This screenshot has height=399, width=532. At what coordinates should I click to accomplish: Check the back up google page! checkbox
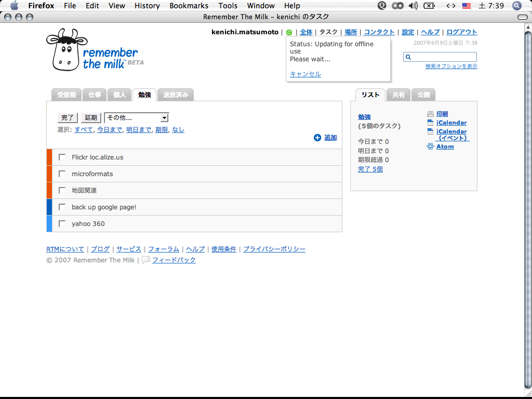(62, 207)
